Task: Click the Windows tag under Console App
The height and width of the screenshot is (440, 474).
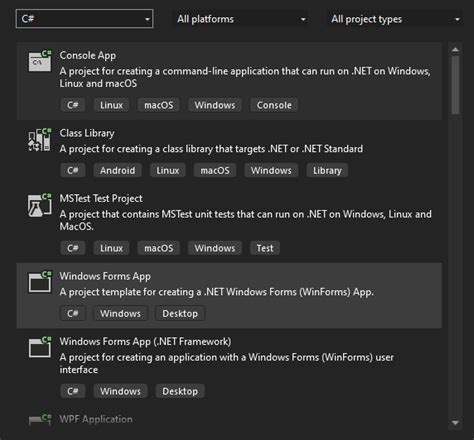Action: [x=215, y=105]
